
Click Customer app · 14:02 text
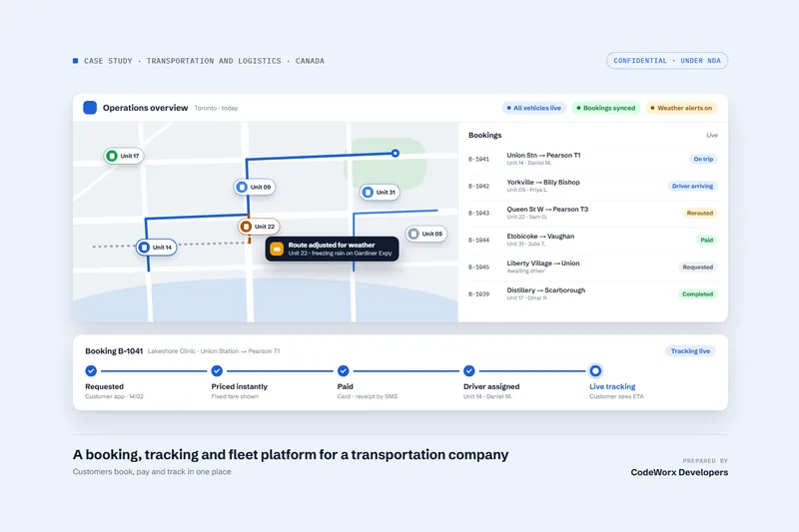pyautogui.click(x=114, y=396)
